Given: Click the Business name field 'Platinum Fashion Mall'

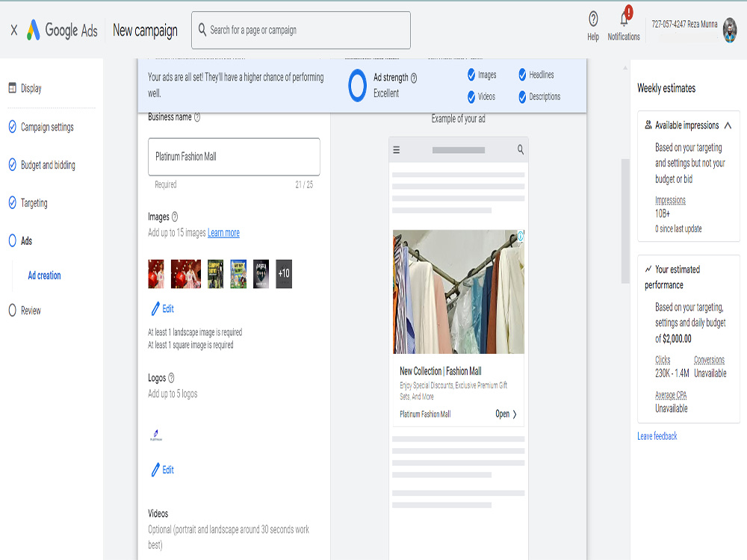Looking at the screenshot, I should [x=234, y=157].
